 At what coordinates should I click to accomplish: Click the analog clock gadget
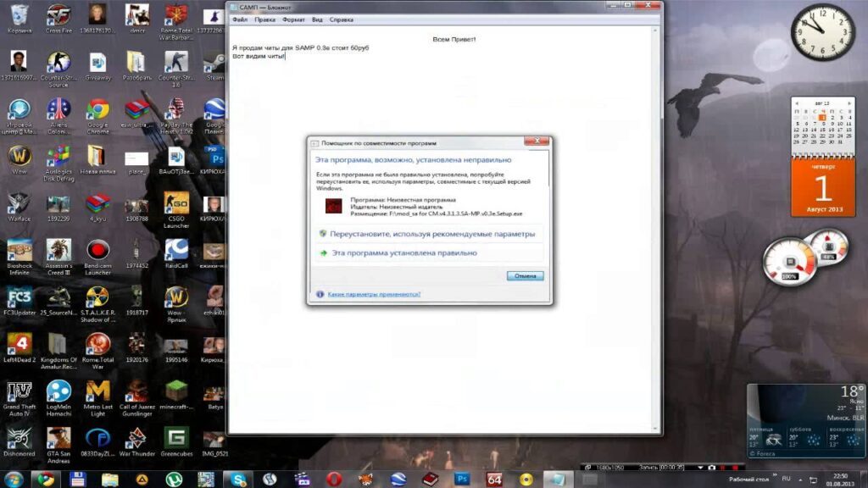click(822, 32)
